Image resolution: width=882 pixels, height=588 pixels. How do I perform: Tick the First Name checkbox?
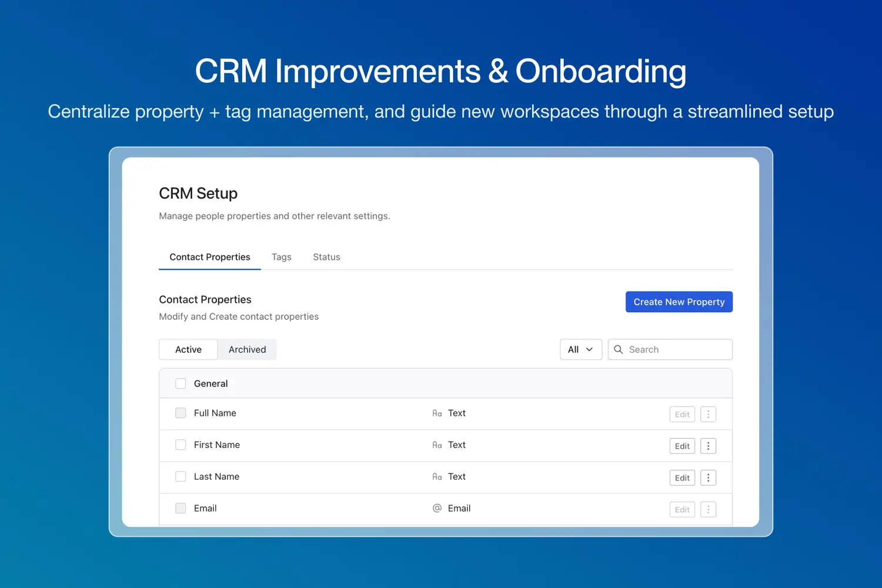181,445
